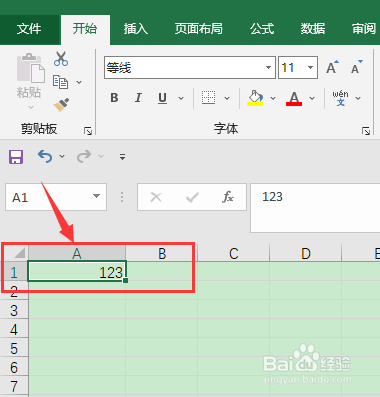
Task: Click the purple save icon
Action: click(16, 157)
